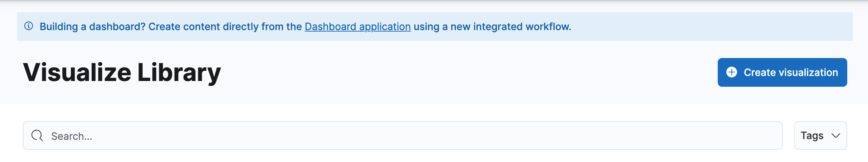Focus the Search visualizations input field
868x162 pixels.
[403, 135]
